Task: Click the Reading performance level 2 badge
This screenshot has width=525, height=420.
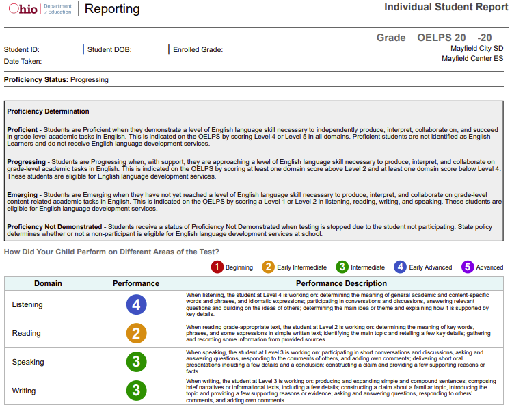Action: pyautogui.click(x=136, y=333)
